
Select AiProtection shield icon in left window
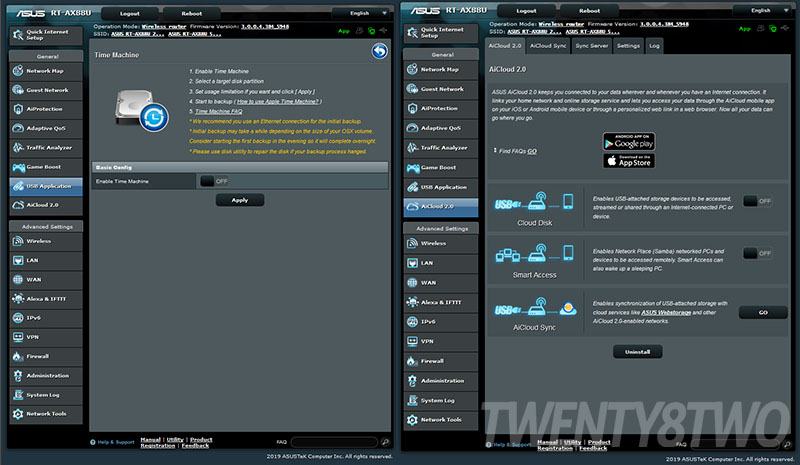pyautogui.click(x=18, y=109)
